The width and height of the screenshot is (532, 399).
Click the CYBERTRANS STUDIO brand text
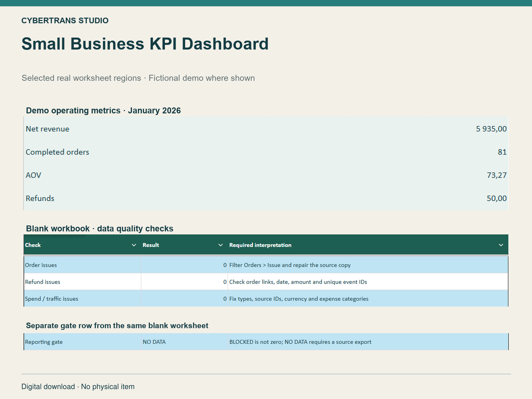click(65, 21)
